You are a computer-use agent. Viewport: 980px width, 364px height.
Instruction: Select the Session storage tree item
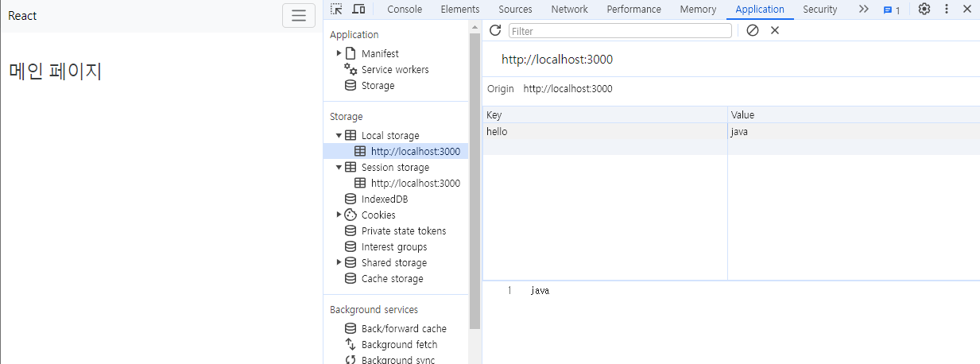[395, 168]
